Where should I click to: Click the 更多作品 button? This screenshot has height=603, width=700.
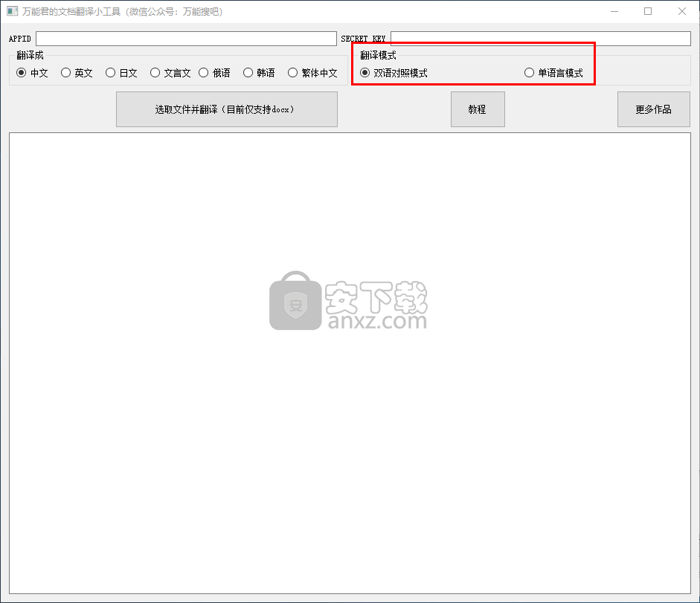(x=654, y=109)
